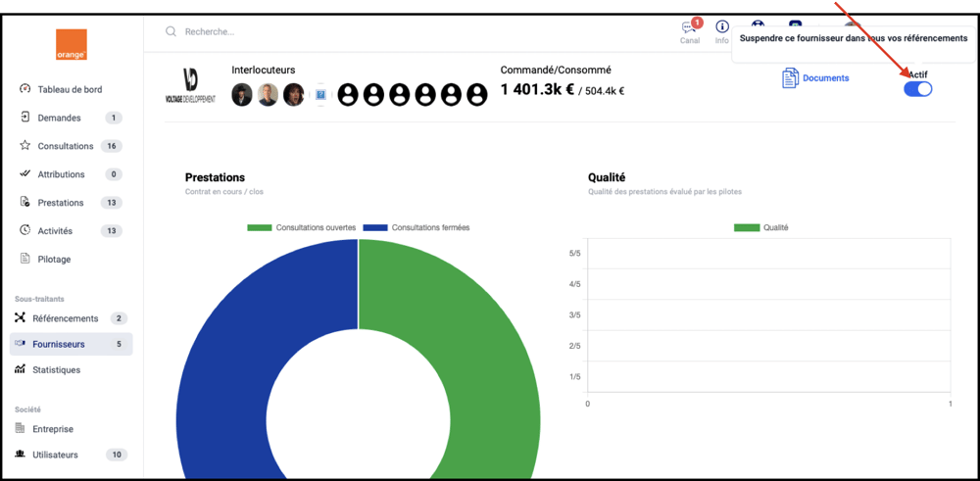Click the Documents pages icon
980x481 pixels.
790,78
